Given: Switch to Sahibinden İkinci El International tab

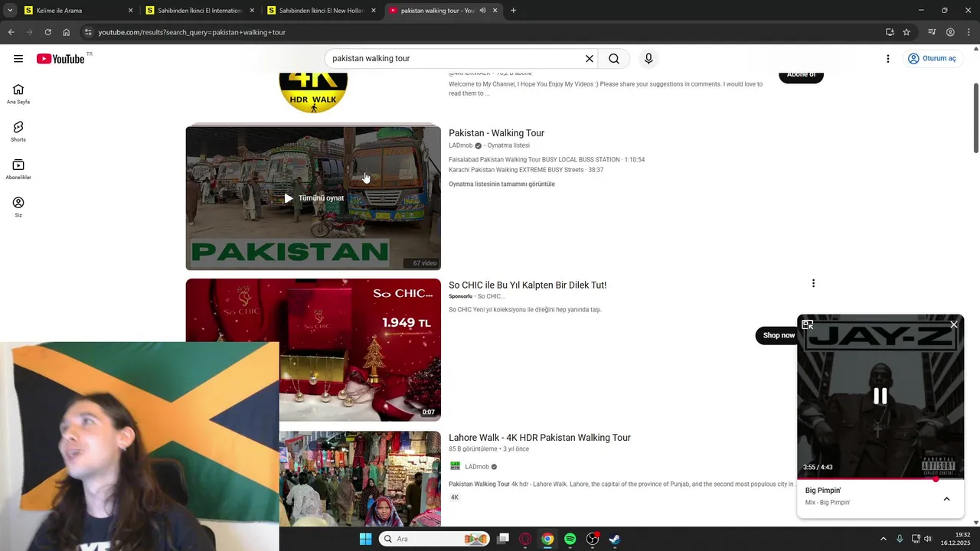Looking at the screenshot, I should (x=199, y=11).
